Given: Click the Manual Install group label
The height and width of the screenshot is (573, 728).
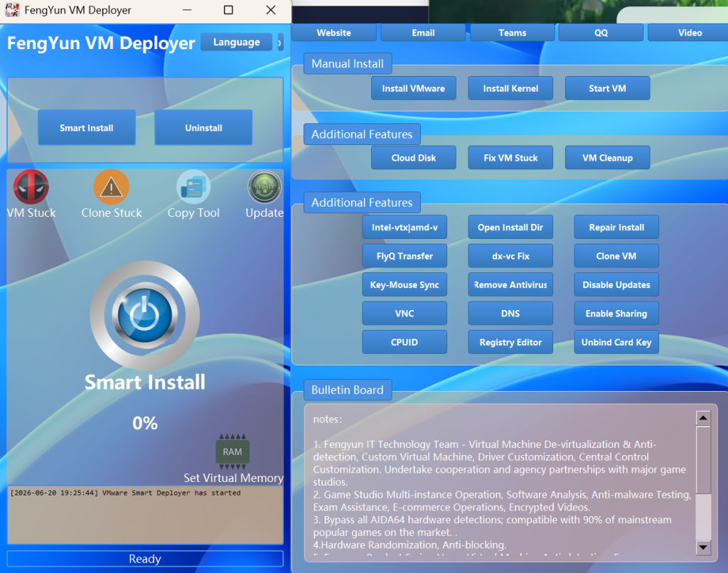Looking at the screenshot, I should click(x=347, y=63).
